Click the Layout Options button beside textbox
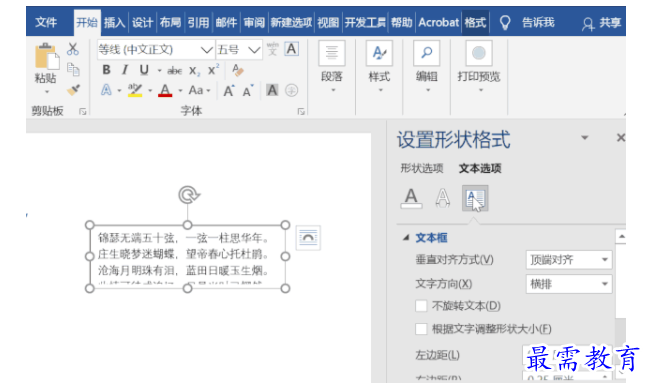This screenshot has width=648, height=390. [308, 238]
